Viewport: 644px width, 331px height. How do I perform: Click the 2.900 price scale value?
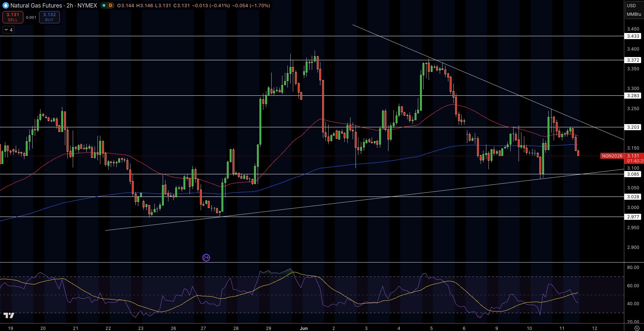coord(633,247)
